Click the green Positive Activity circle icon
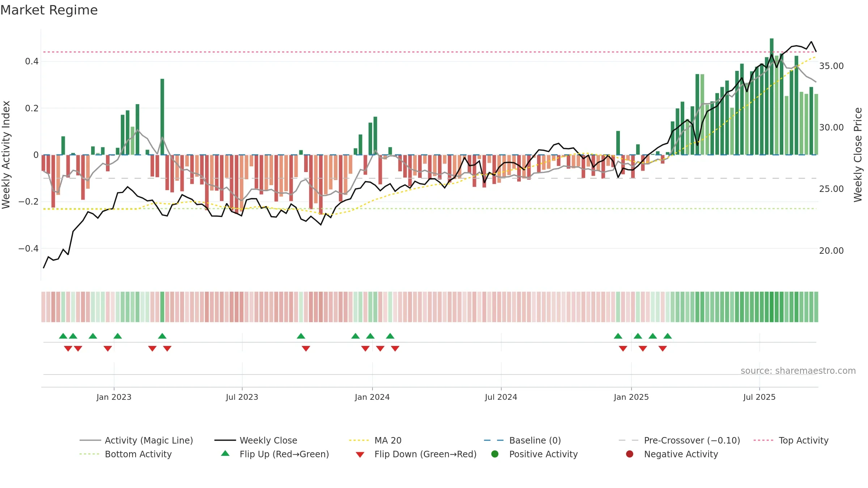868x488 pixels. pyautogui.click(x=495, y=454)
